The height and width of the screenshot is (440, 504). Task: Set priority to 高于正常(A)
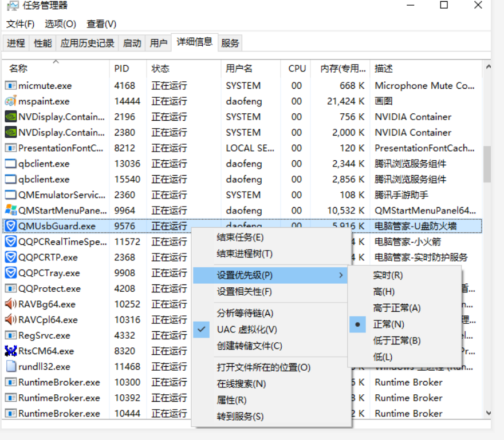tap(405, 308)
